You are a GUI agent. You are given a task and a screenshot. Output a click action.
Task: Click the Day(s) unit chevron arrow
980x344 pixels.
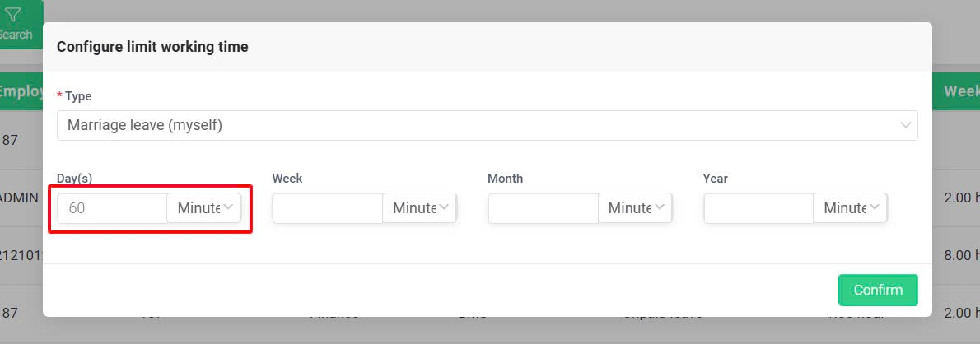tap(228, 207)
